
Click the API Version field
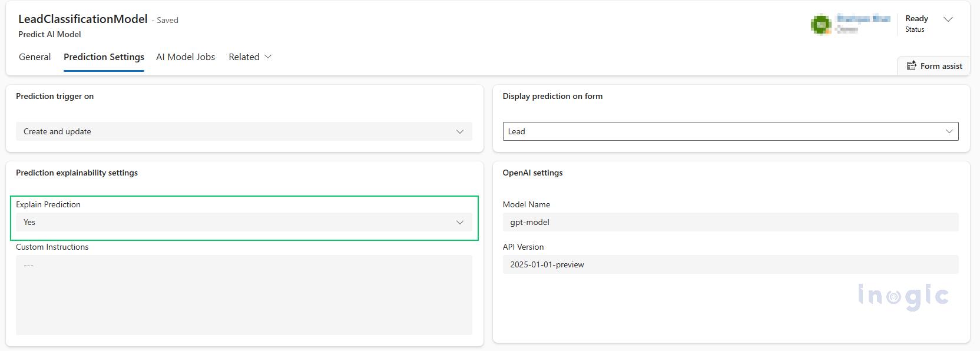(730, 264)
